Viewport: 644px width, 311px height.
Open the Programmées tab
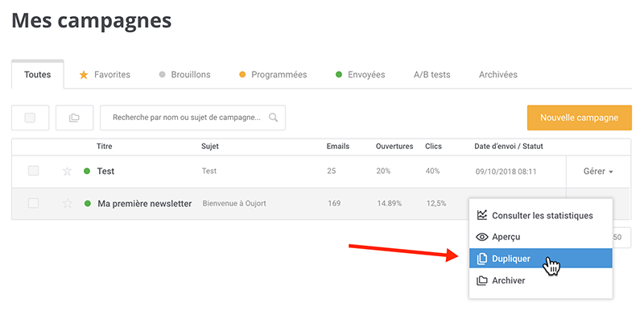point(273,75)
